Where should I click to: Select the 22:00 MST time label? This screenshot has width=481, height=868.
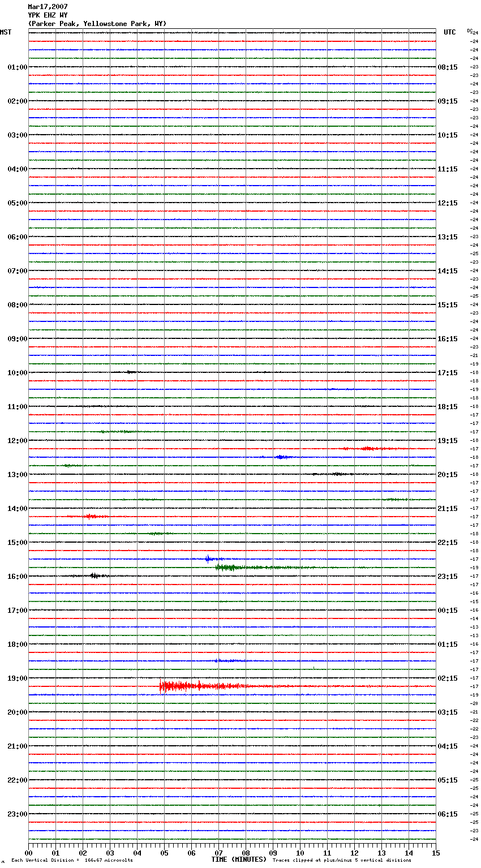18,780
